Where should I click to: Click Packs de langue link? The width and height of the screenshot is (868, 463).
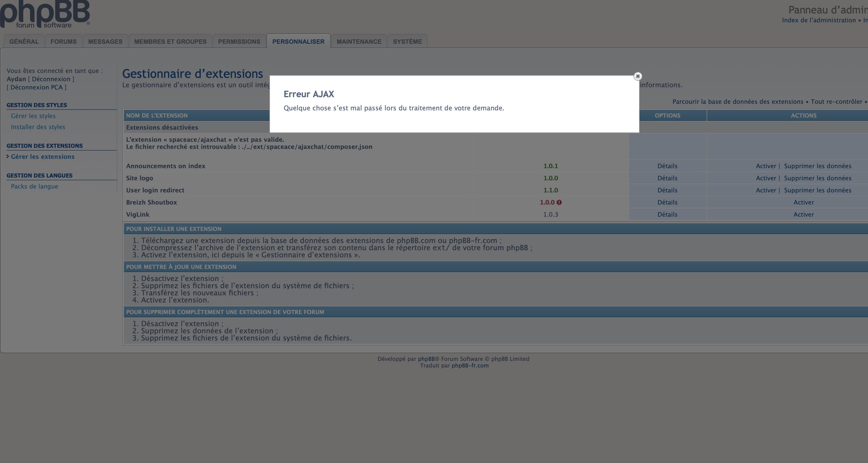(34, 187)
